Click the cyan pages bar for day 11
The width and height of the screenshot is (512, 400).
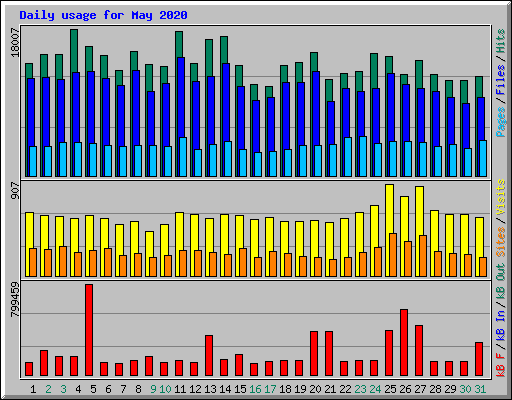183,157
